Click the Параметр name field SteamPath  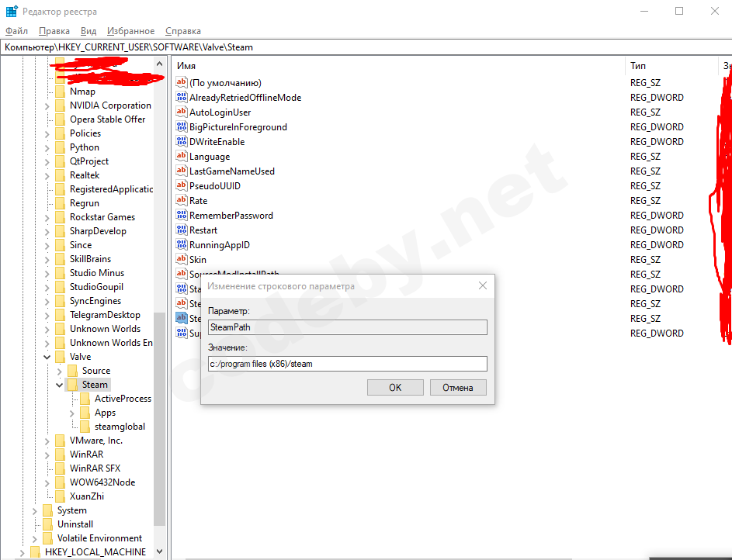click(347, 327)
